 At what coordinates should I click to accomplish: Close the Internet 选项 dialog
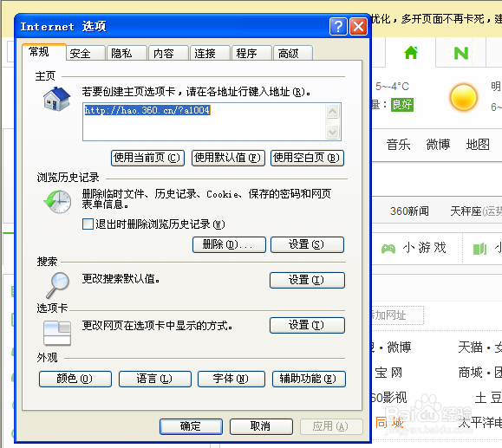point(359,27)
